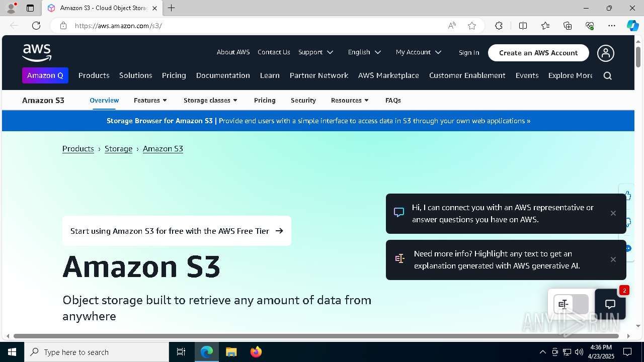Open the S3 FAQs tab

[393, 101]
